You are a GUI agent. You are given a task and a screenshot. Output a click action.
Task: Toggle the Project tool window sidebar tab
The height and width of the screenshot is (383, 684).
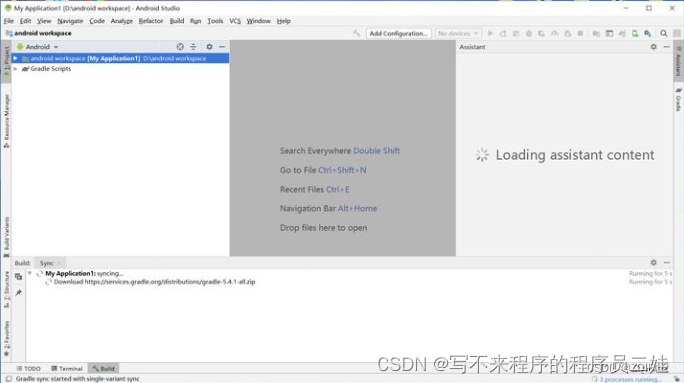tap(6, 61)
